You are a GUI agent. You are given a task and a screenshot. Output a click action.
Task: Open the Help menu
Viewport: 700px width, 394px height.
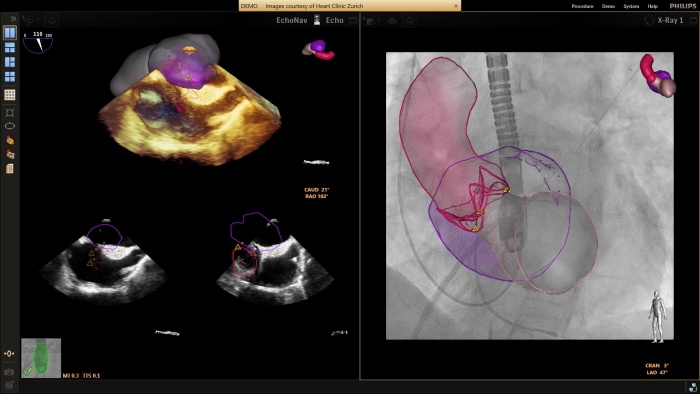click(x=652, y=6)
